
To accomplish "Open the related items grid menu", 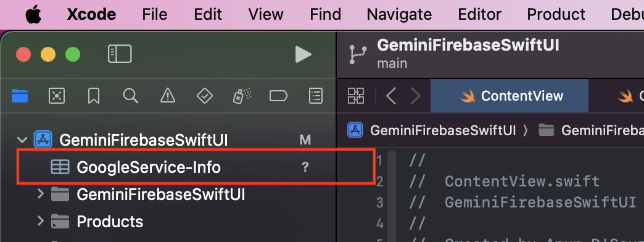I will pyautogui.click(x=356, y=96).
